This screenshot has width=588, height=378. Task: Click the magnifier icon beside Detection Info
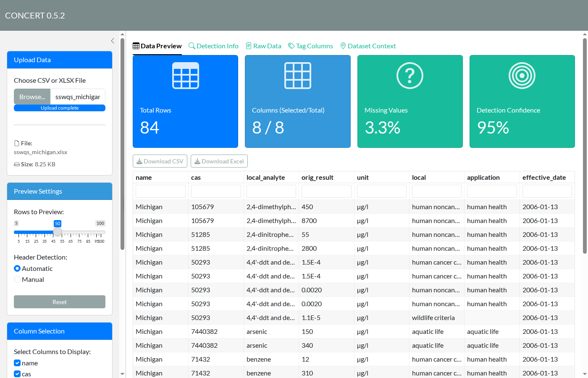[x=192, y=46]
